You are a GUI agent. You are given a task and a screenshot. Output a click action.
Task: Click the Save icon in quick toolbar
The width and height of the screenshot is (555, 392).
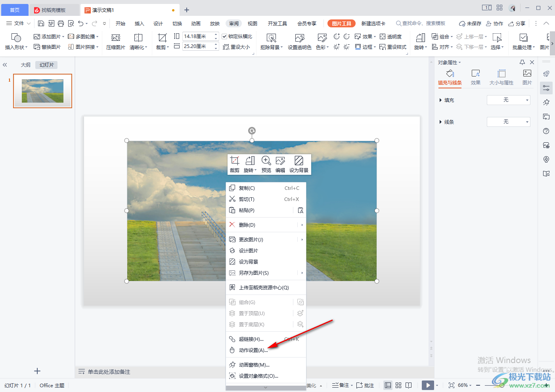(x=41, y=23)
